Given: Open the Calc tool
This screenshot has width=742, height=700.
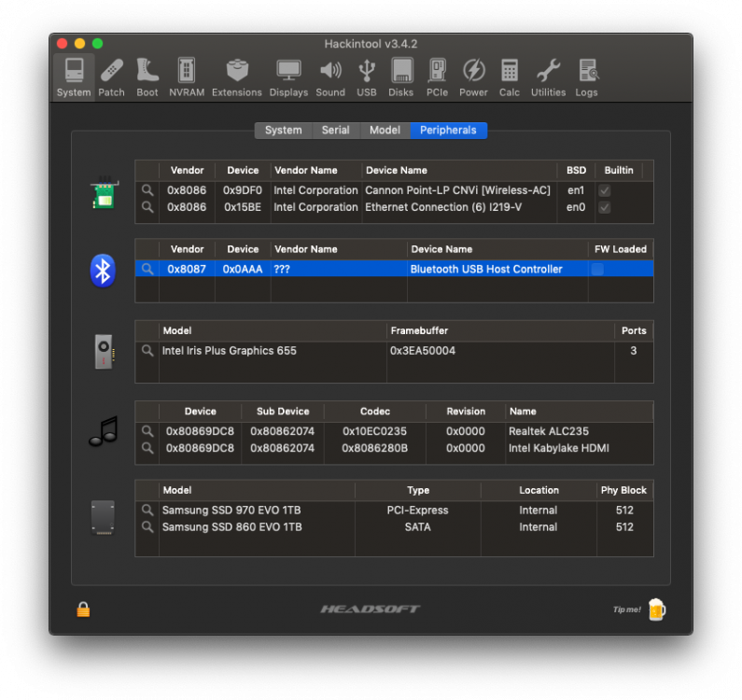Looking at the screenshot, I should [510, 77].
